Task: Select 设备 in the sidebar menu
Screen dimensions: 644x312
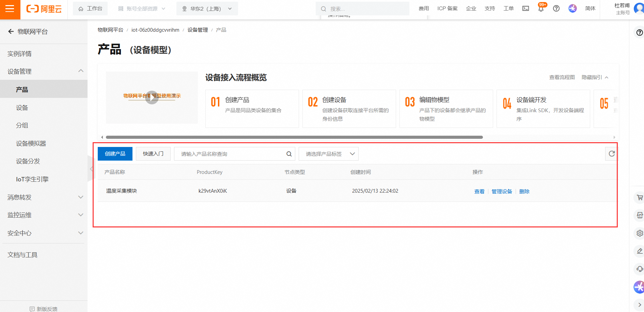Action: pyautogui.click(x=22, y=108)
